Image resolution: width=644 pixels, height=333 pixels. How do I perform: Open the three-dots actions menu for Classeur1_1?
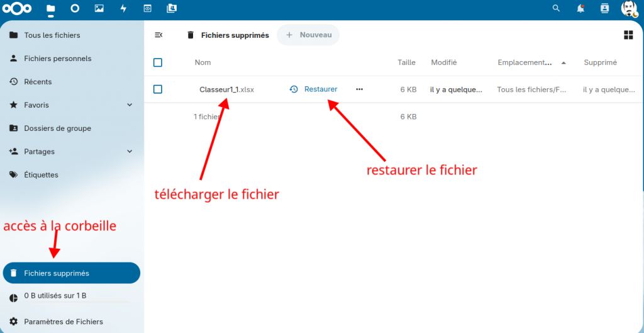(359, 89)
